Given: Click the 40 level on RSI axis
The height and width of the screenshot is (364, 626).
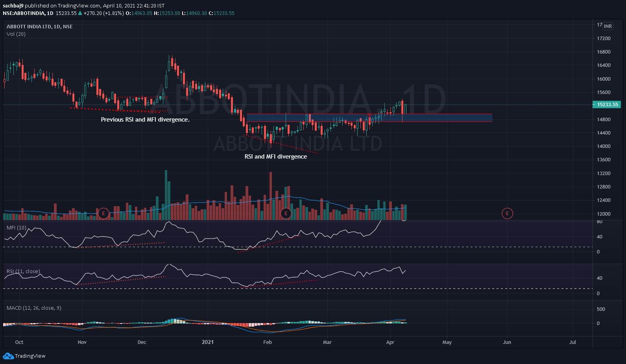Looking at the screenshot, I should [599, 278].
